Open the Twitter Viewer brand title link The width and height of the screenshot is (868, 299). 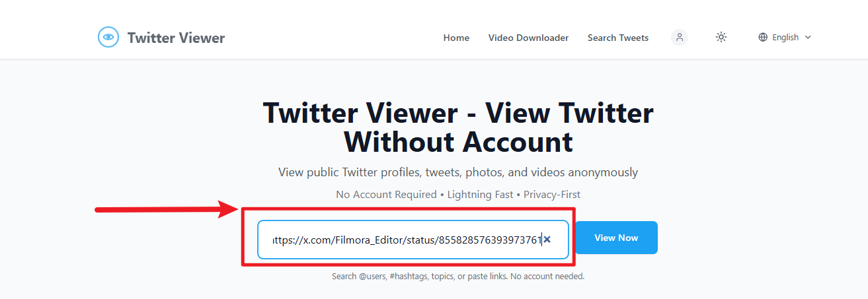point(176,38)
